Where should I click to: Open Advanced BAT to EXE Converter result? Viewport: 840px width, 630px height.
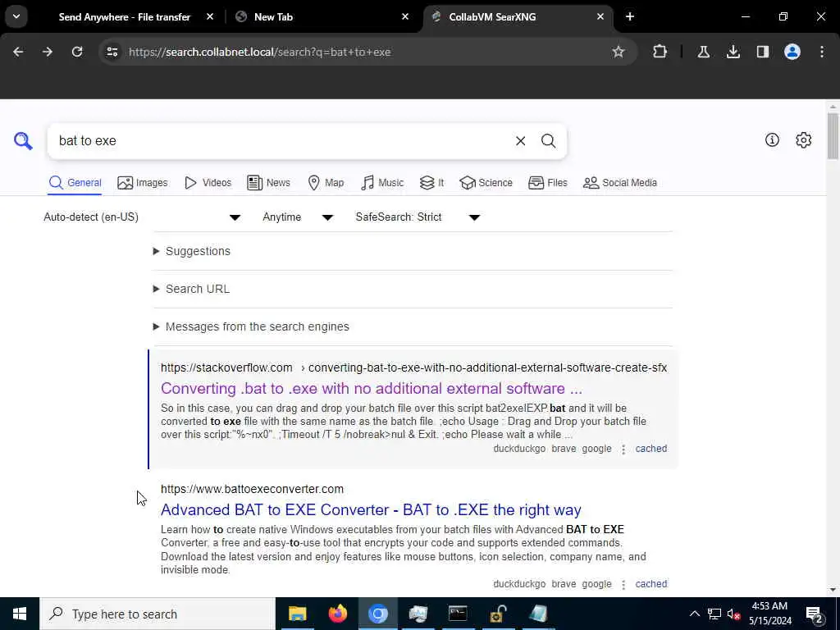tap(371, 509)
